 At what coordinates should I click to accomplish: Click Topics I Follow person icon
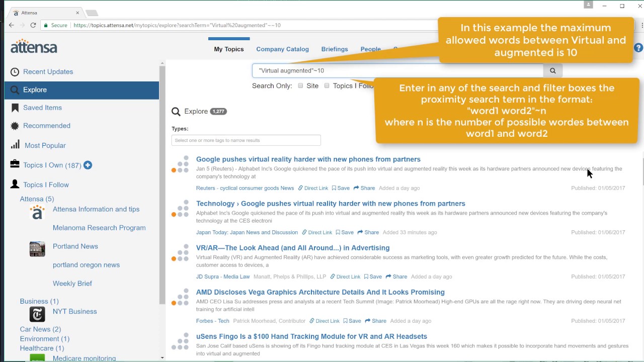(x=15, y=185)
